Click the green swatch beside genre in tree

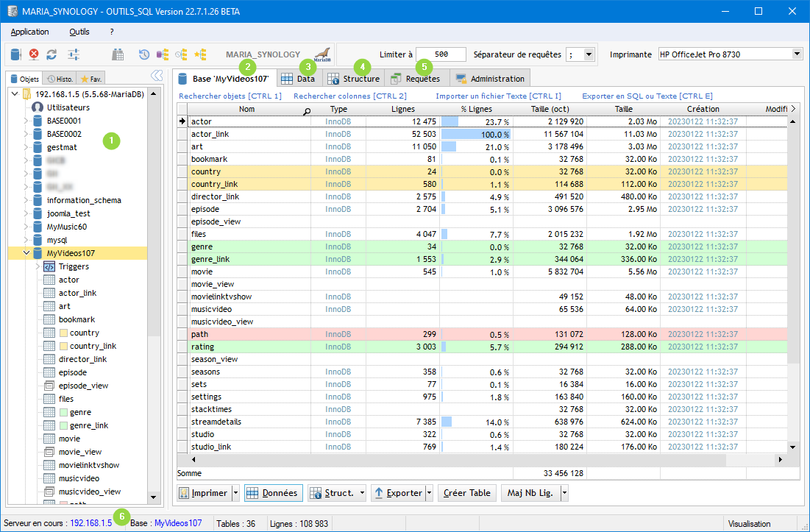[x=63, y=412]
